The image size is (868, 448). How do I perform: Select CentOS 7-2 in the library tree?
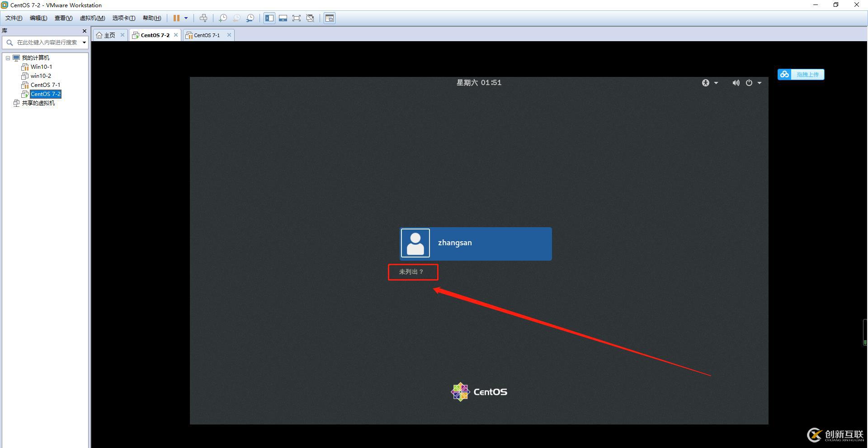pos(46,94)
